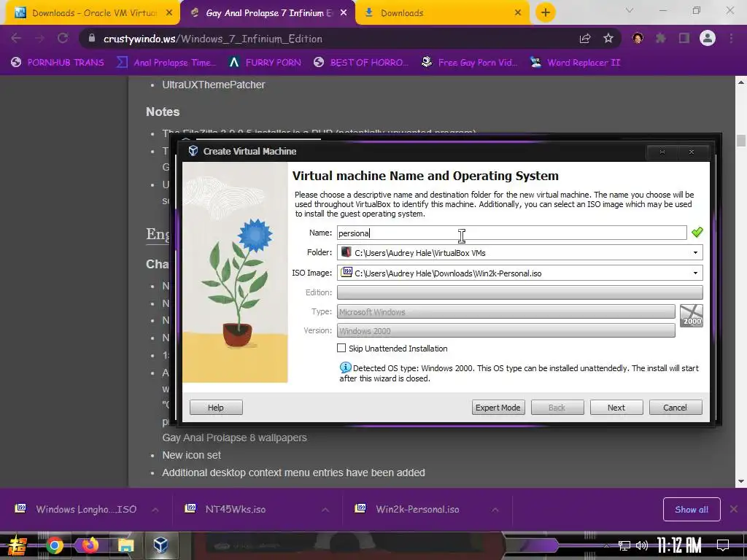
Task: Open VirtualBox from the taskbar
Action: [160, 545]
